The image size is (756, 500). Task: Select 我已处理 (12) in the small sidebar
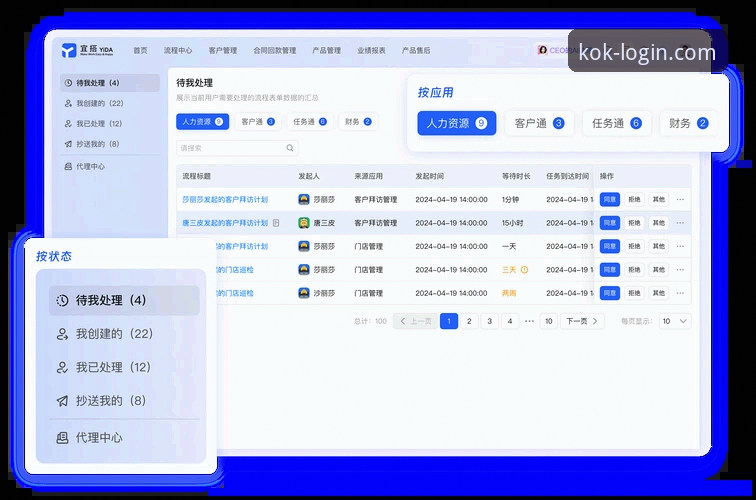tap(110, 123)
